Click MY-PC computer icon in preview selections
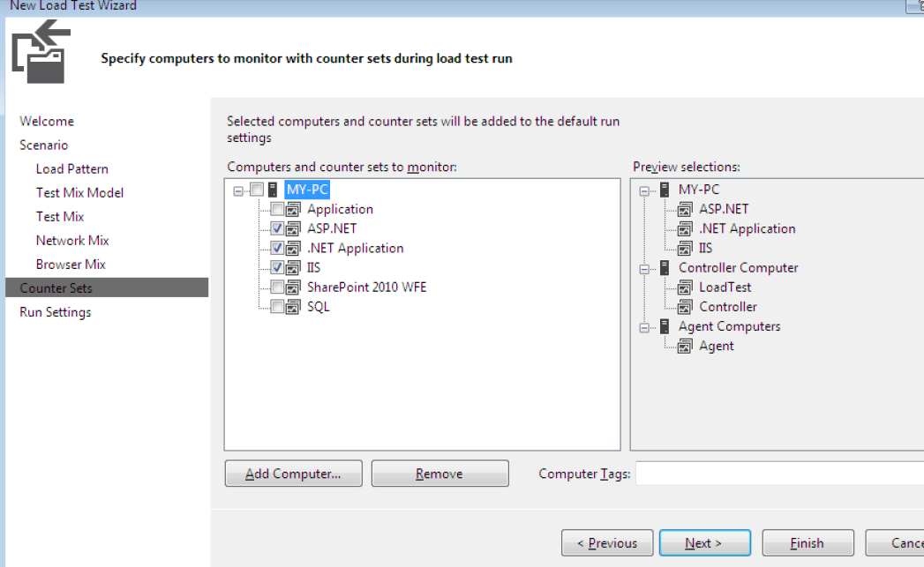924x567 pixels. tap(665, 190)
